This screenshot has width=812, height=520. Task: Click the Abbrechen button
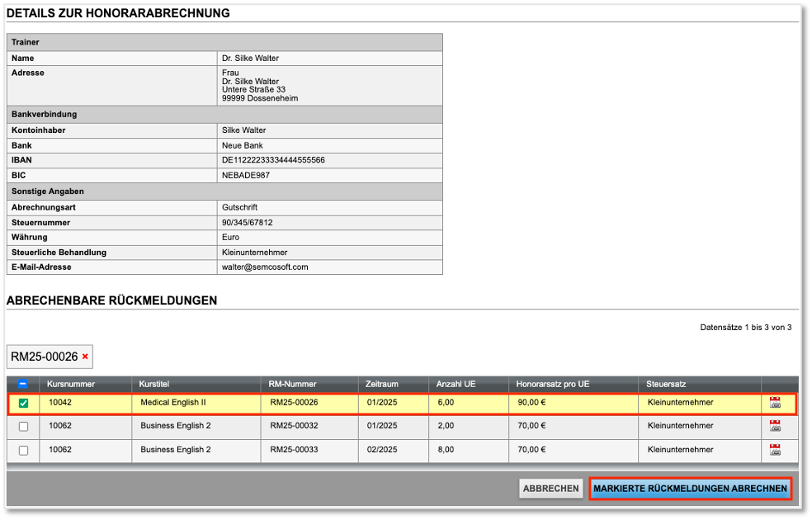pyautogui.click(x=550, y=489)
